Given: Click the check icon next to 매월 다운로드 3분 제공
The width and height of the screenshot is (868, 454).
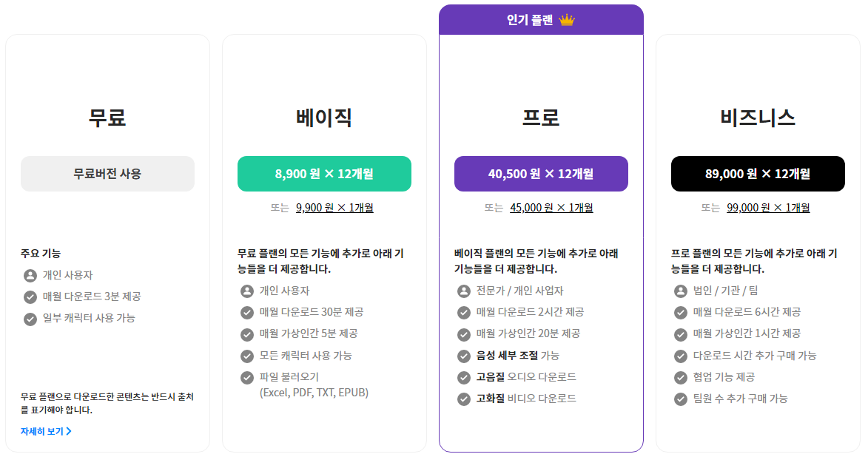Looking at the screenshot, I should (x=30, y=297).
